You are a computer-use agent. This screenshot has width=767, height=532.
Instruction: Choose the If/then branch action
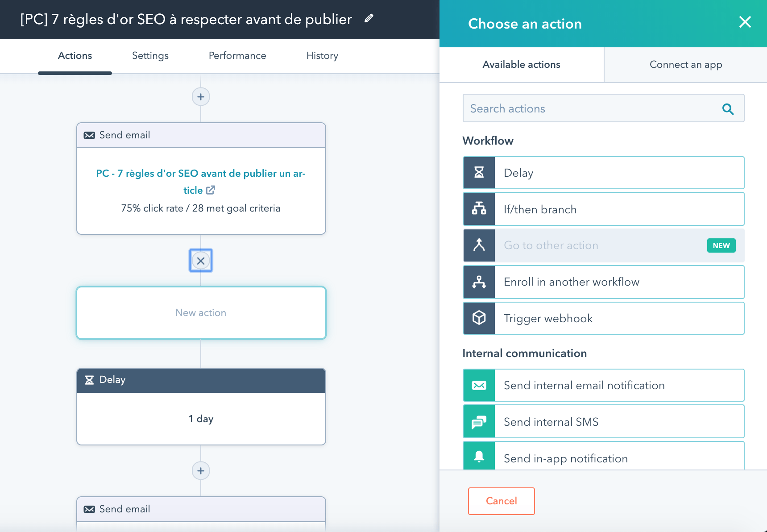[603, 209]
